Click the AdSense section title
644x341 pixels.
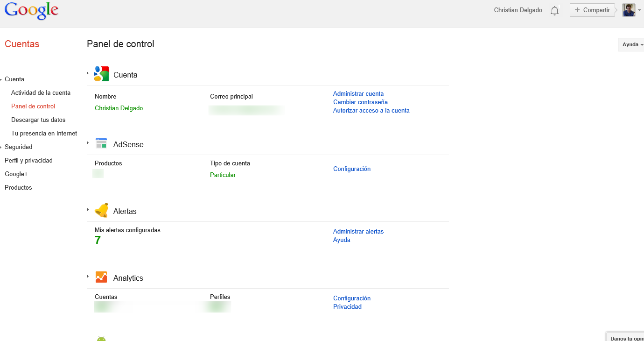click(128, 144)
